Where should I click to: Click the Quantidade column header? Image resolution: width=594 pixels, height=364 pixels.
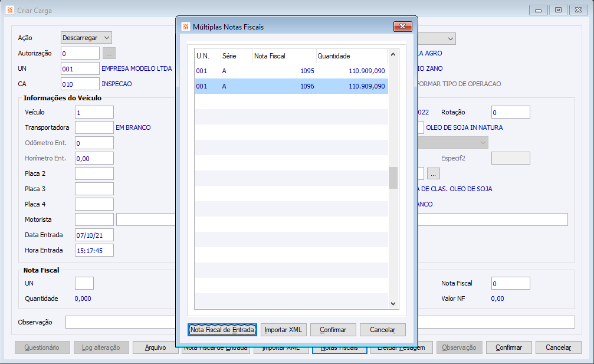352,56
